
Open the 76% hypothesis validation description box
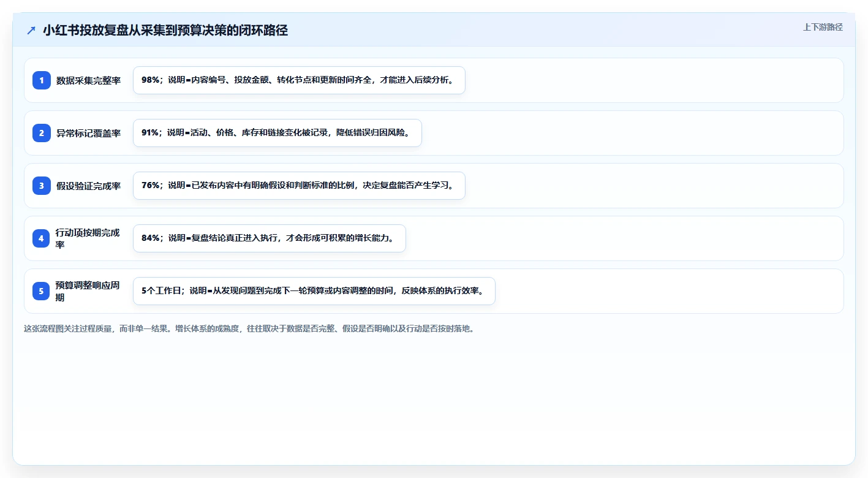299,186
